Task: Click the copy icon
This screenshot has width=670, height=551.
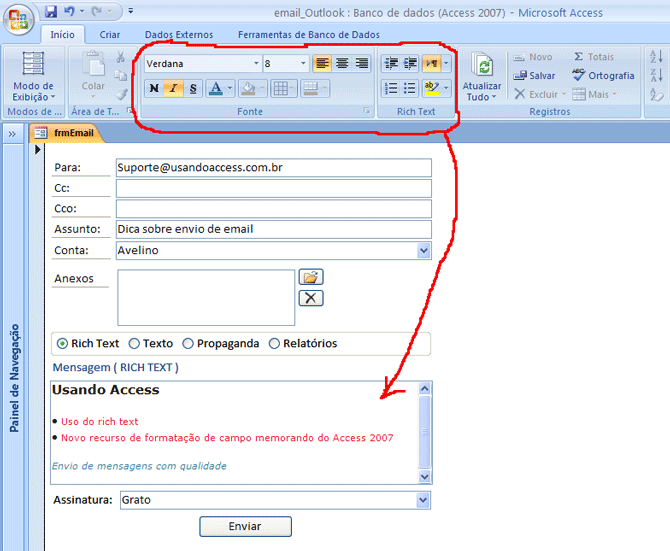Action: click(120, 76)
